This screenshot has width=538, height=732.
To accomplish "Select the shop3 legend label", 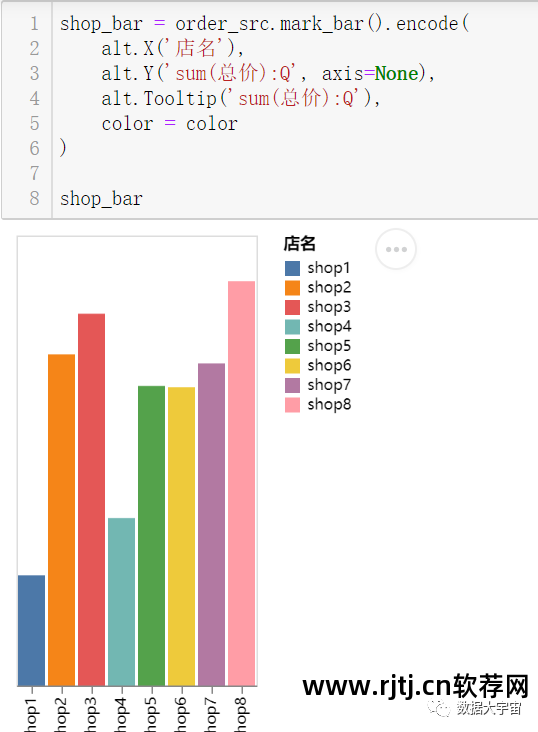I will pos(329,307).
